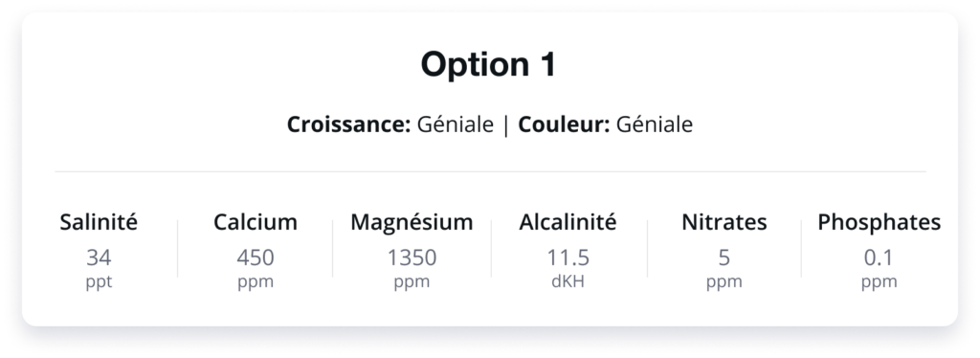This screenshot has width=980, height=358.
Task: Click the Option 1 heading
Action: click(488, 64)
